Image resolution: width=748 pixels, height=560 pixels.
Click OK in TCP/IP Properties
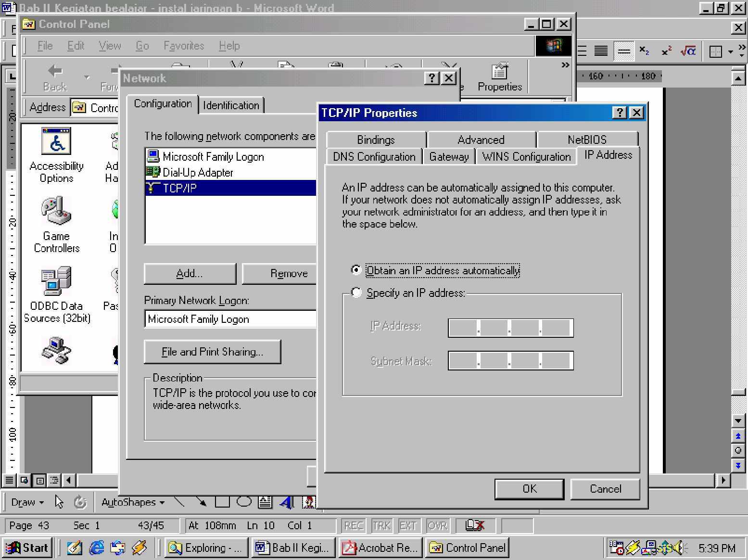pos(529,489)
